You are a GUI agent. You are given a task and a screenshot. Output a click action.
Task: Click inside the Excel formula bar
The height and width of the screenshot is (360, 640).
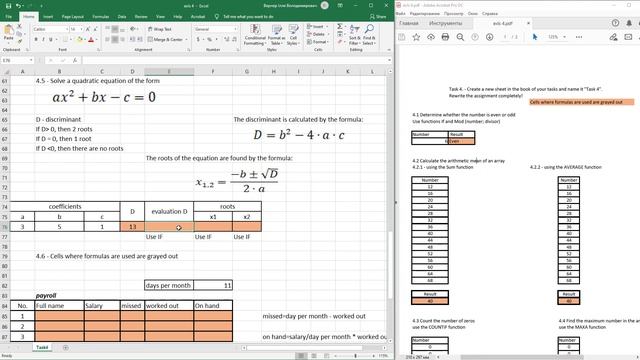click(x=235, y=60)
